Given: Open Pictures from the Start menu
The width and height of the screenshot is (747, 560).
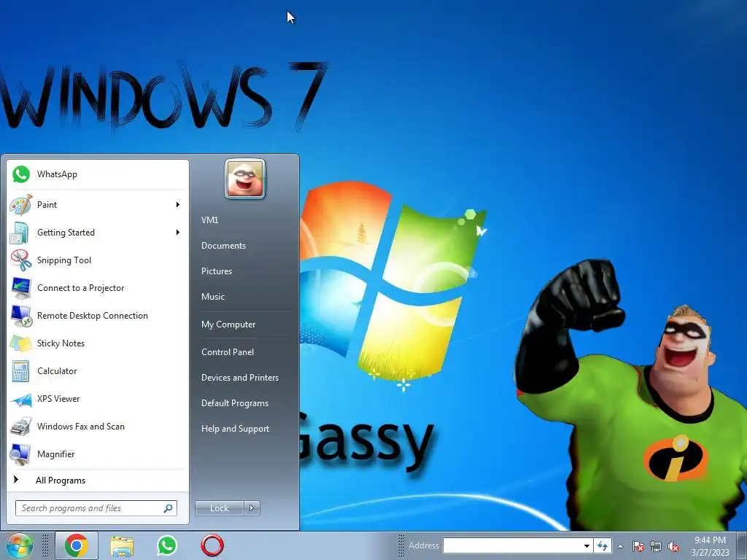Looking at the screenshot, I should click(x=217, y=271).
